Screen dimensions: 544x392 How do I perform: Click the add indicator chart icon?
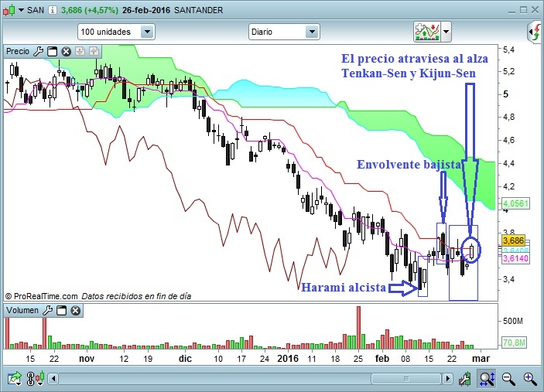pos(427,32)
